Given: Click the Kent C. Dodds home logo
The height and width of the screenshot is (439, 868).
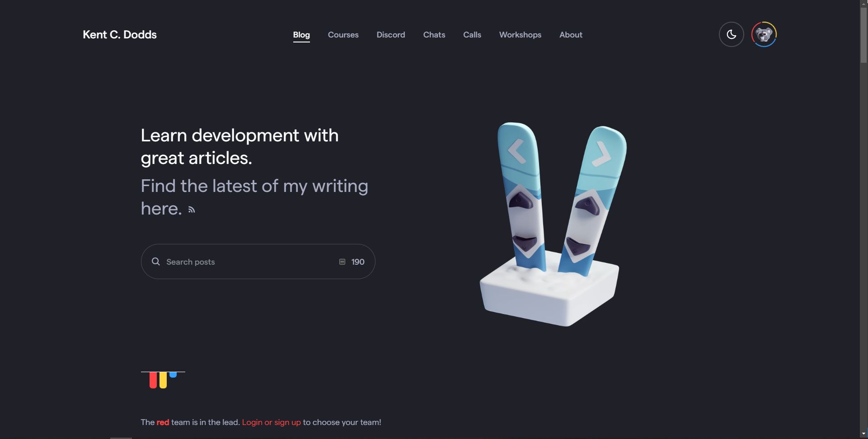Looking at the screenshot, I should coord(120,35).
